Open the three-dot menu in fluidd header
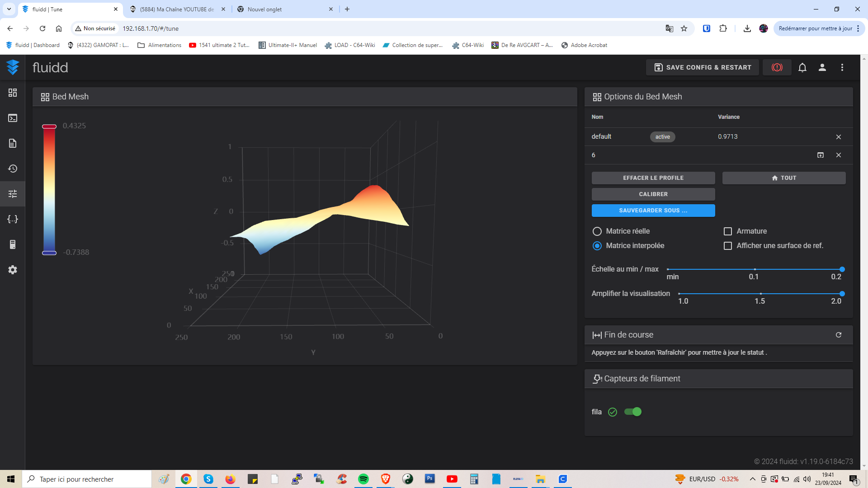 (842, 67)
